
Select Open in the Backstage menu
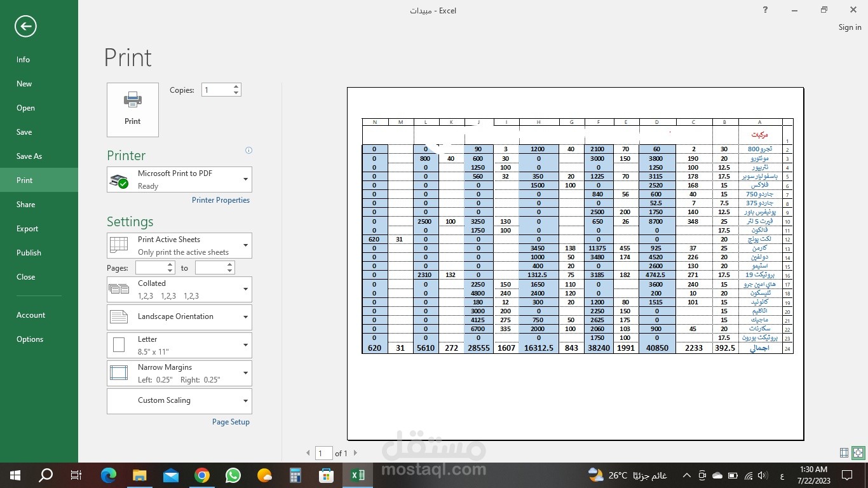39,108
